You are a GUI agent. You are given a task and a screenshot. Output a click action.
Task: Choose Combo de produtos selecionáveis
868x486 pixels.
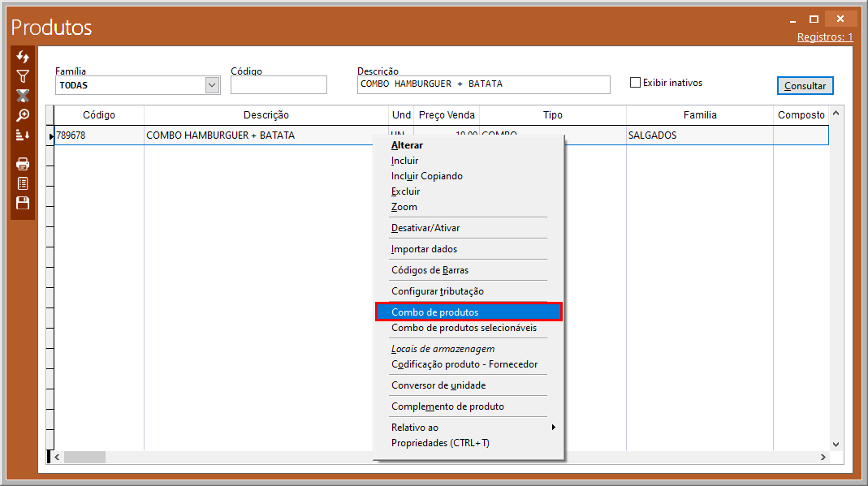pyautogui.click(x=464, y=328)
